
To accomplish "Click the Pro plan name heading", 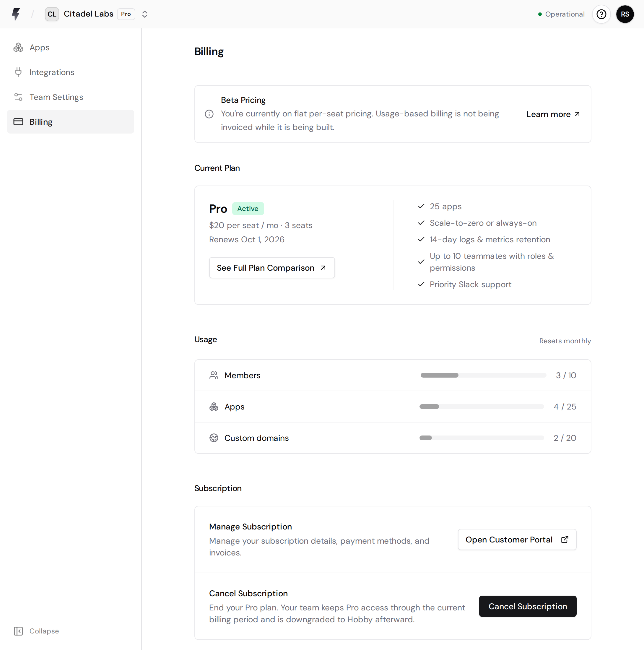I will [x=218, y=209].
